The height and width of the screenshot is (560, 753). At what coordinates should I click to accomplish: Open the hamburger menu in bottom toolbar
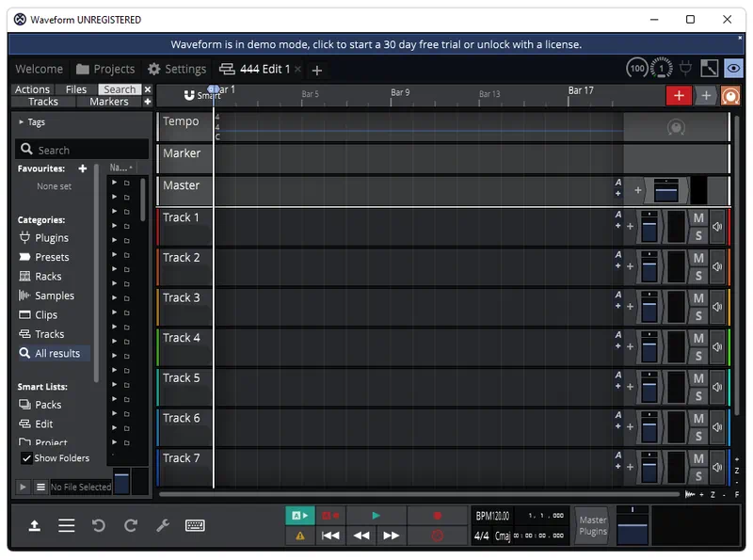coord(66,526)
